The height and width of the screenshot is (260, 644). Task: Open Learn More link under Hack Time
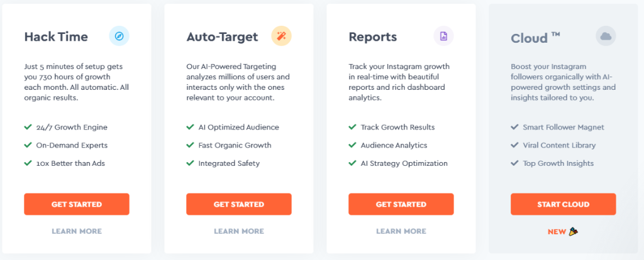click(77, 231)
